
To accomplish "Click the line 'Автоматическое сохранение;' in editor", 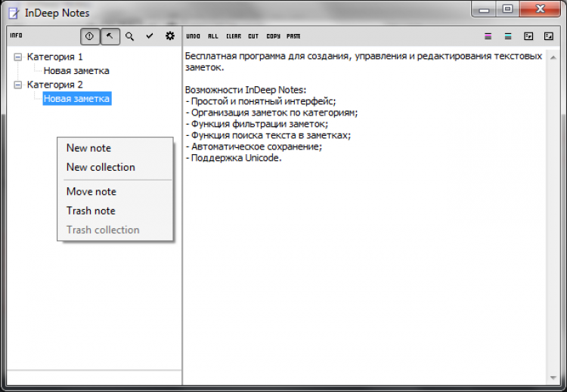I will click(253, 147).
